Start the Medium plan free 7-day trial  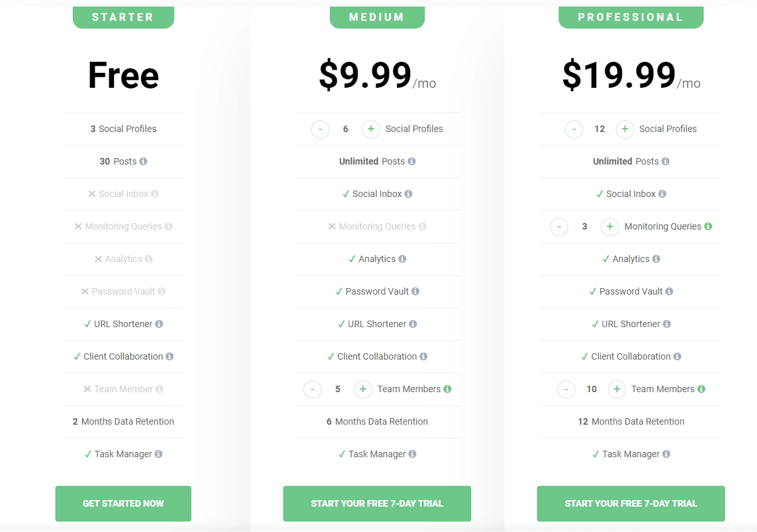(377, 503)
